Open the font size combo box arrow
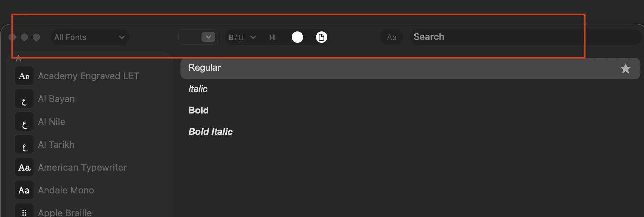644x217 pixels. (208, 37)
